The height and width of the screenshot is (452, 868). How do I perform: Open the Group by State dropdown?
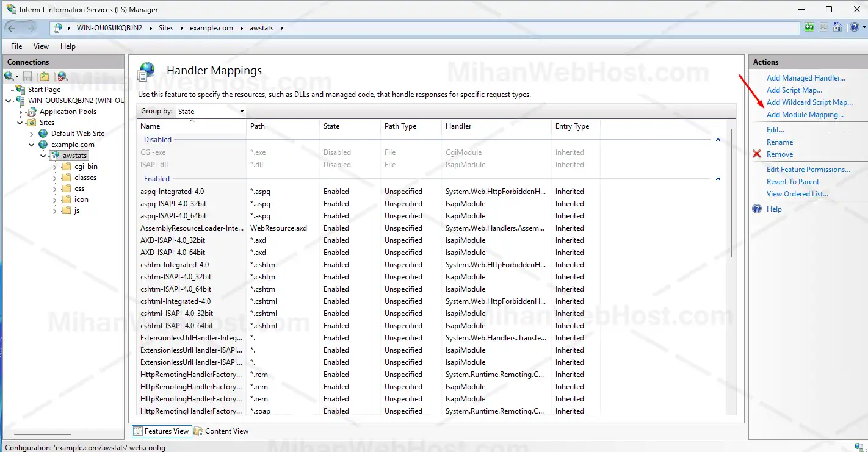(211, 112)
